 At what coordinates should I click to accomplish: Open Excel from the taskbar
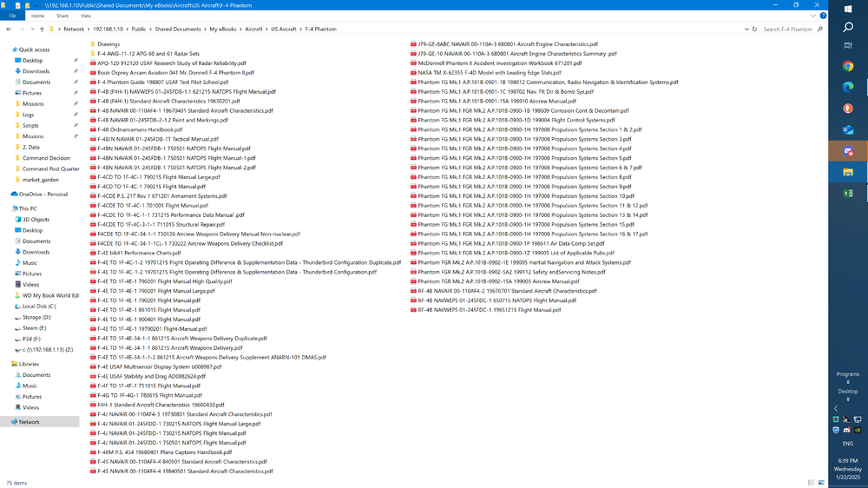[x=848, y=194]
